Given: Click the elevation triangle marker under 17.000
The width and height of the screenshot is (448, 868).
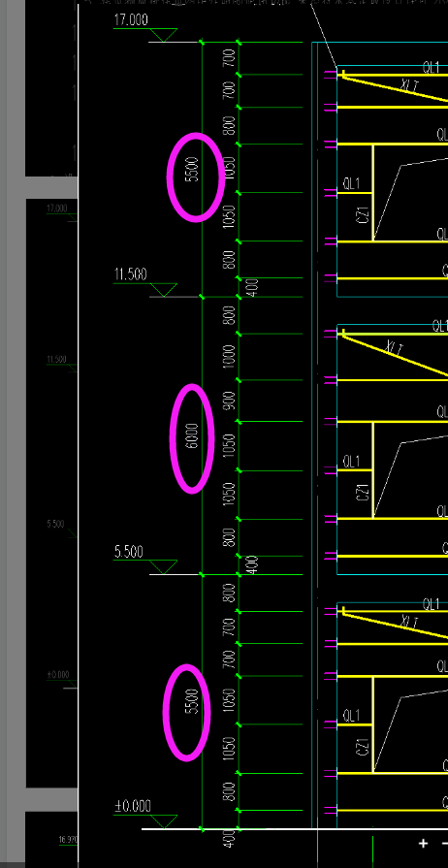Looking at the screenshot, I should point(163,35).
